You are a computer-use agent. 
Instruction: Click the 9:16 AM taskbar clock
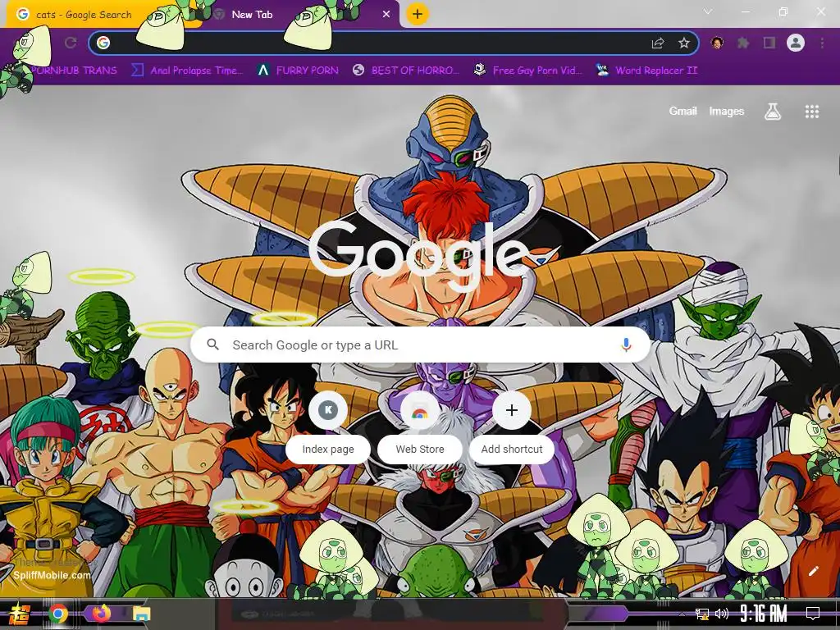[764, 614]
